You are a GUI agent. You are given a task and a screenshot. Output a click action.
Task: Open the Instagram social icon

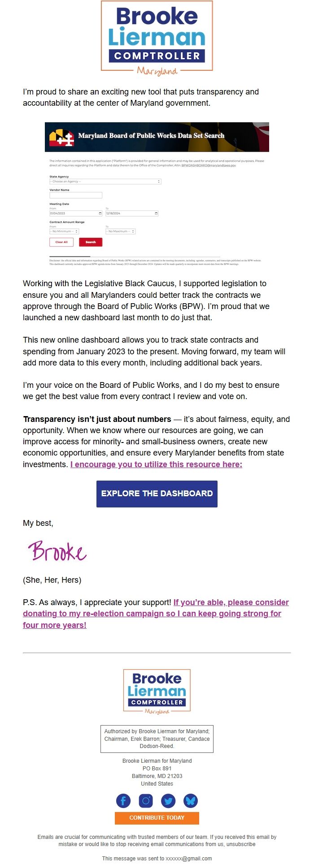146,800
